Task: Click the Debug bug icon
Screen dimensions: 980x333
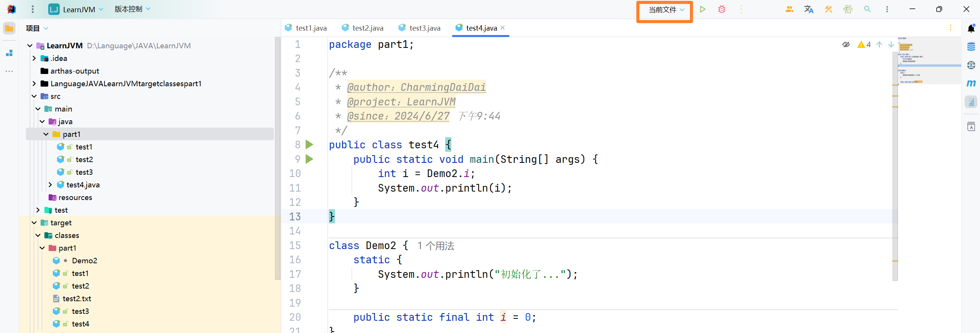Action: 722,9
